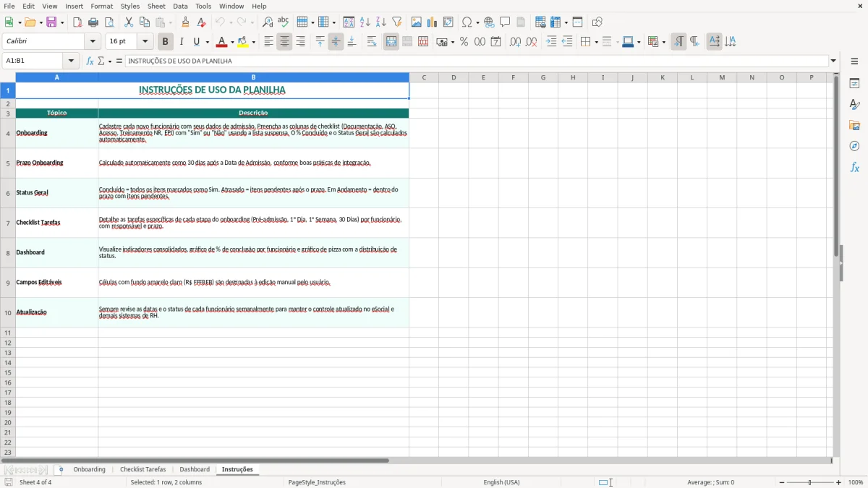Screen dimensions: 868x488
Task: Open the sidebar Functions panel
Action: pos(854,168)
